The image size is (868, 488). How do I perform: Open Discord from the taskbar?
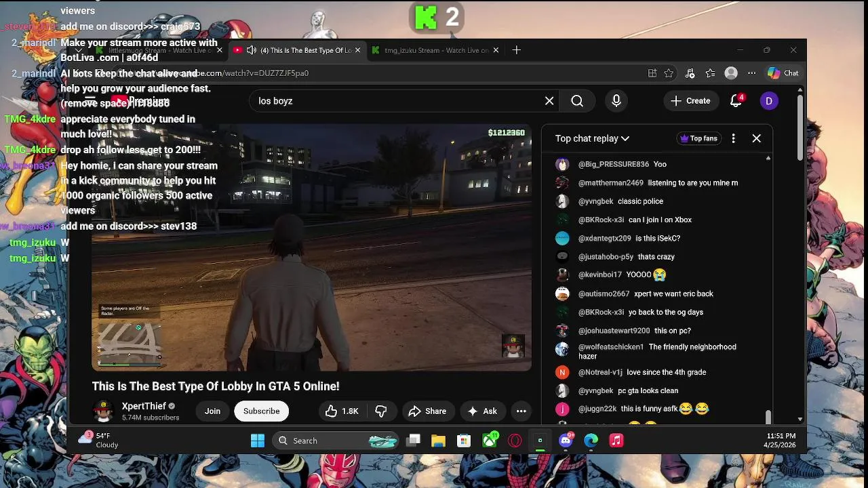click(566, 441)
